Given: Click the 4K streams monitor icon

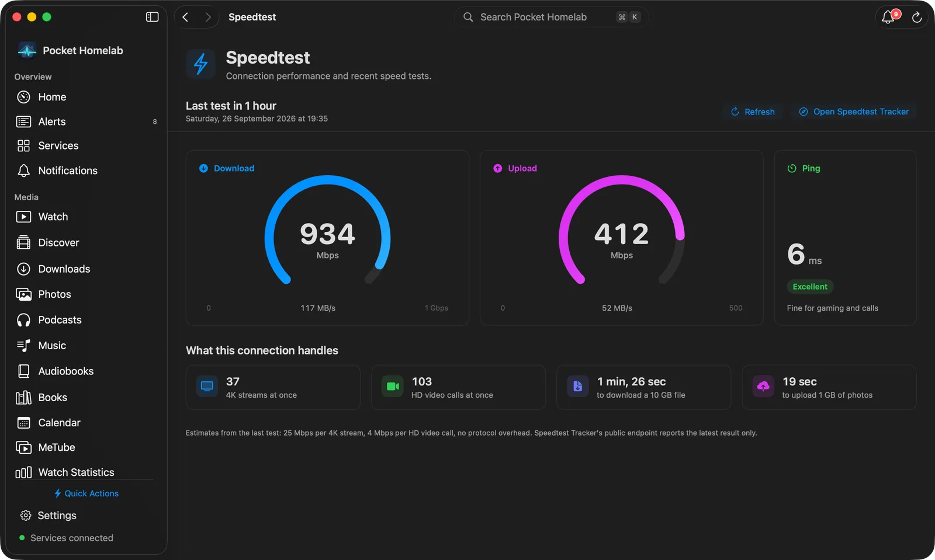Looking at the screenshot, I should pos(207,387).
